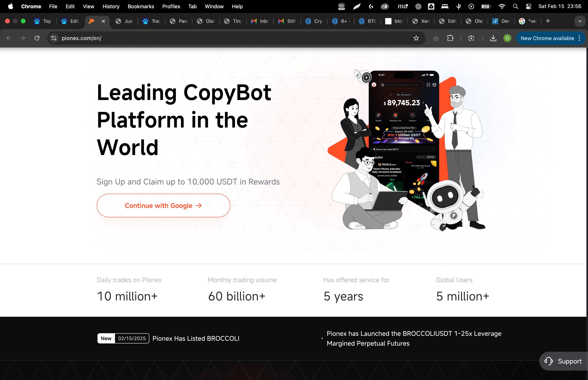
Task: Go back in browser history
Action: [9, 38]
